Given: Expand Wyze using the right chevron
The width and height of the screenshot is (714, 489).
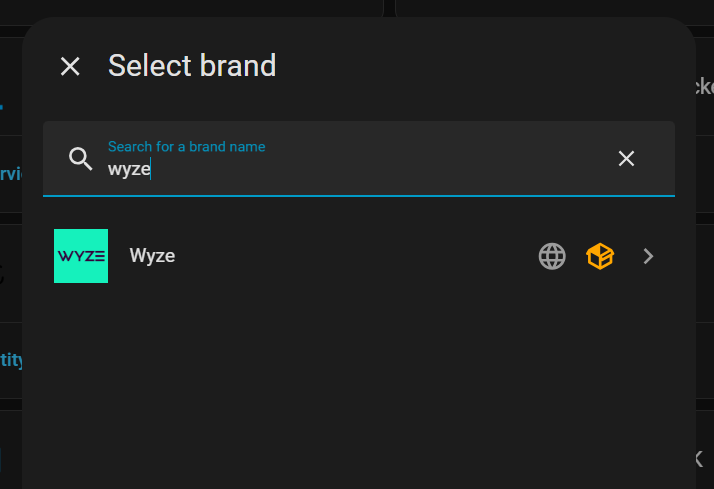Looking at the screenshot, I should tap(649, 256).
